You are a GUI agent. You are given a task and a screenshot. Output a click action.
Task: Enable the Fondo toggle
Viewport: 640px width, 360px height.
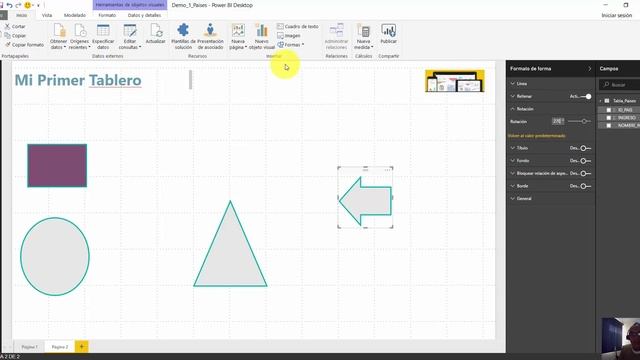point(586,161)
